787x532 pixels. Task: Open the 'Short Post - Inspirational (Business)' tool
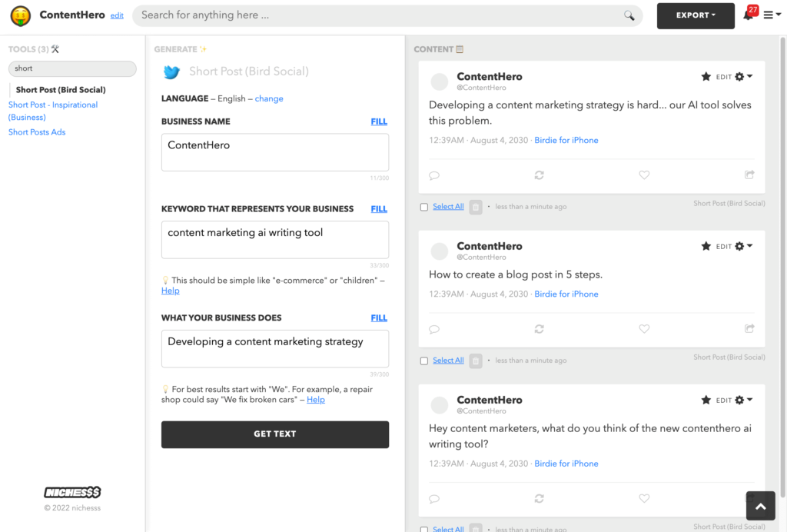(x=53, y=111)
